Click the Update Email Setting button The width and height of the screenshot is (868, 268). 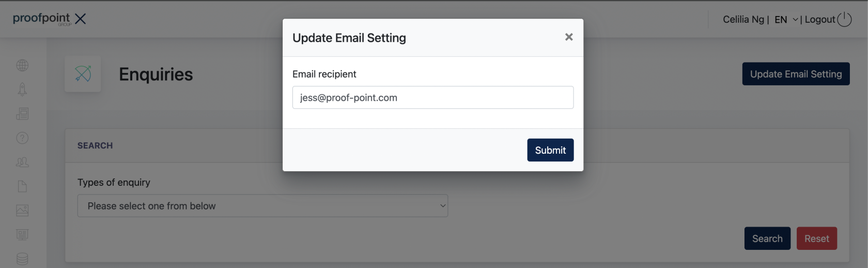[x=796, y=74]
